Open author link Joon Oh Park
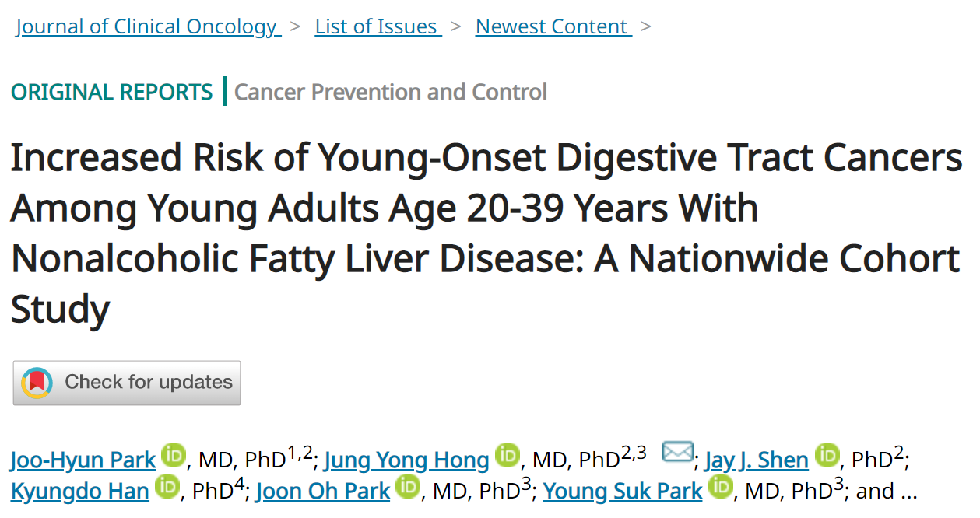 (323, 492)
